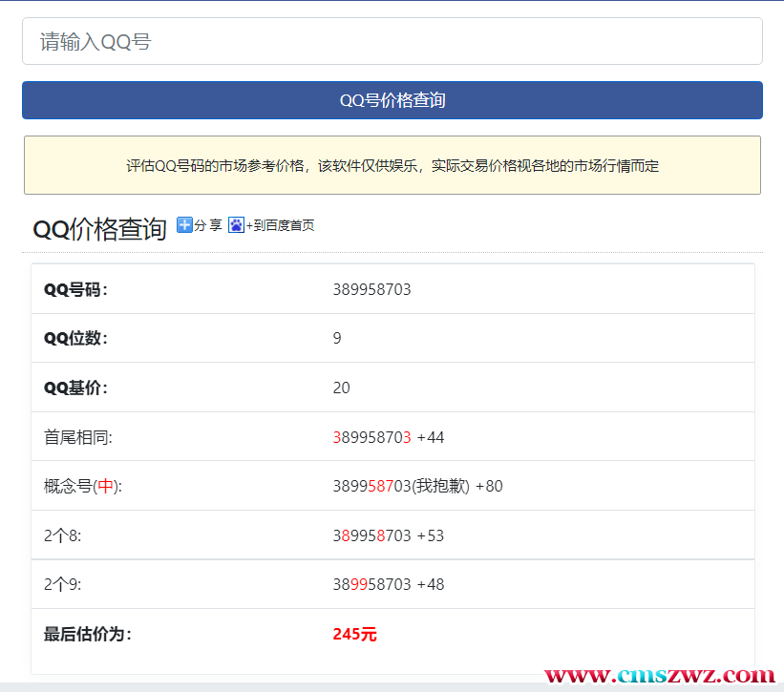Click the red 245元 final estimate
Image resolution: width=784 pixels, height=692 pixels.
point(354,634)
